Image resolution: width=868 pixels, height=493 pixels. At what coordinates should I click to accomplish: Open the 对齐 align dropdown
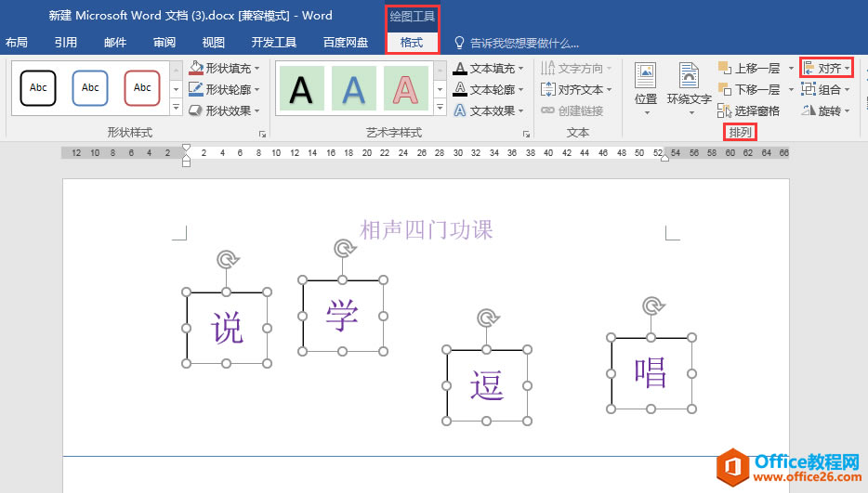826,68
